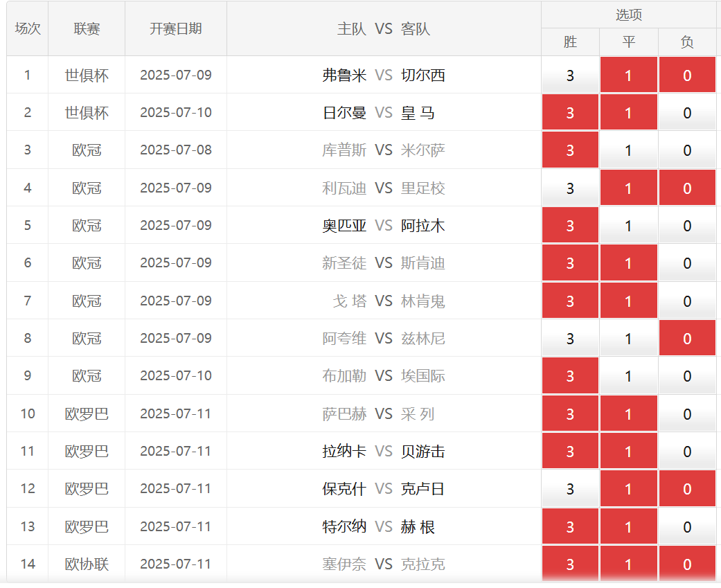Deselect loss (0) for 阿夸维 VS 兹林尼
This screenshot has height=588, width=721.
(x=687, y=339)
